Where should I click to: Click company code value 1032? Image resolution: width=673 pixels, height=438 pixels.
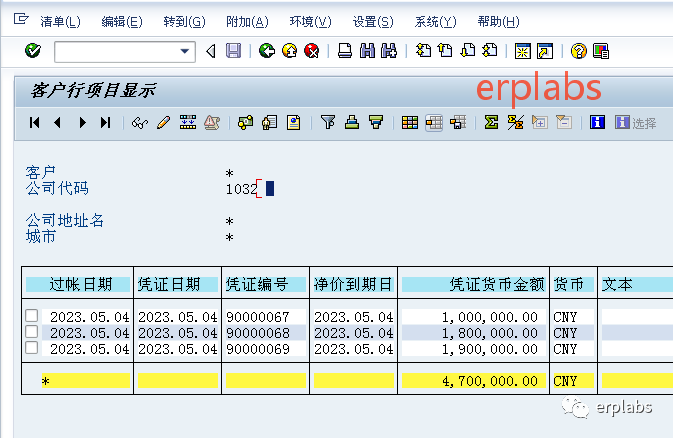click(242, 189)
